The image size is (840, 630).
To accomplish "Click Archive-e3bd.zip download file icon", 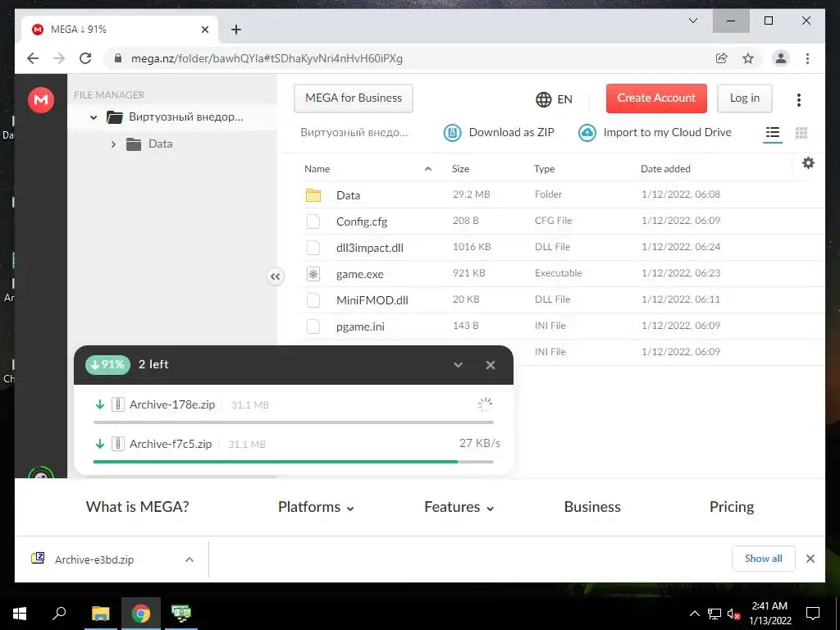I will tap(38, 559).
